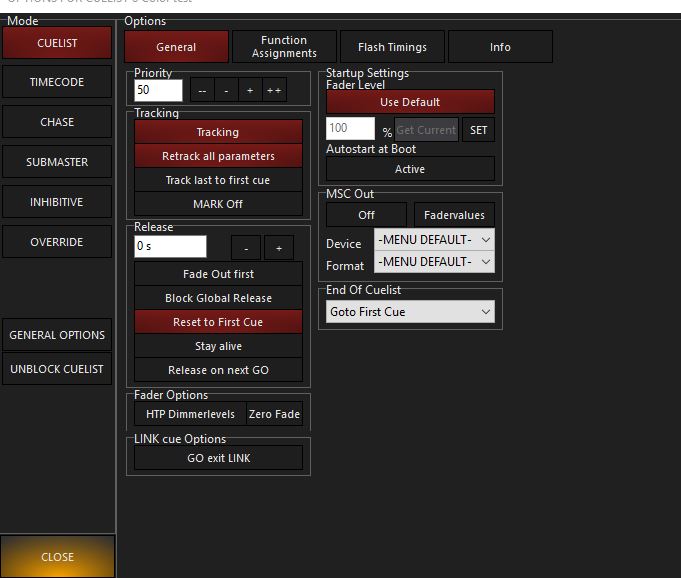Open GENERAL OPTIONS
The width and height of the screenshot is (681, 578).
click(x=57, y=335)
